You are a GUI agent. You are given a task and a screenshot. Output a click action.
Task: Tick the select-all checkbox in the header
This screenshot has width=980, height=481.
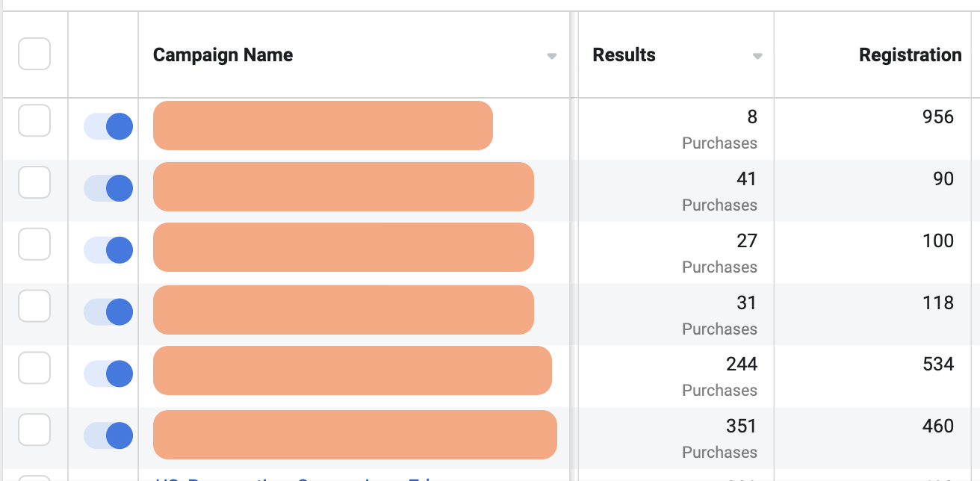[34, 54]
